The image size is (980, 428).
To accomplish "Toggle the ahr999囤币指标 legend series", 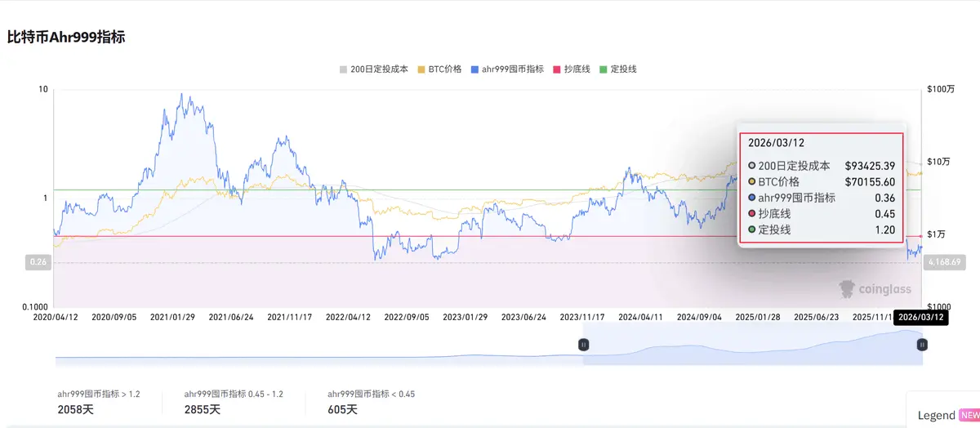I will pos(507,69).
